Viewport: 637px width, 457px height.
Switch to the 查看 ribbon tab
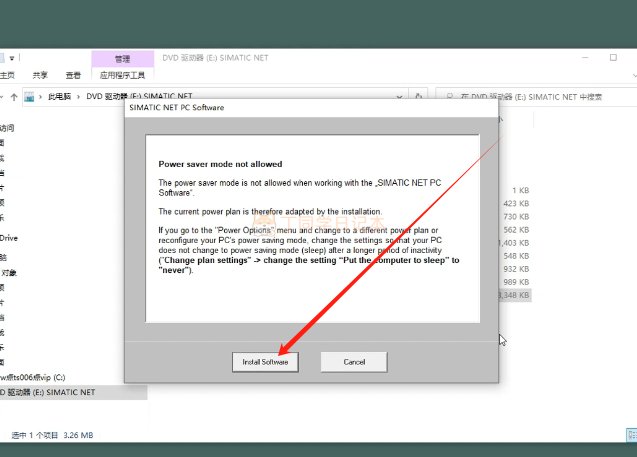coord(73,75)
